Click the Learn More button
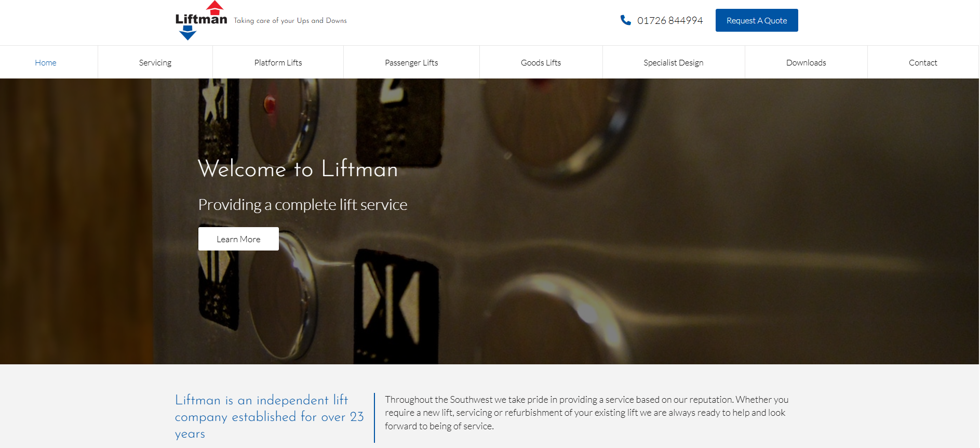Screen dimensions: 980x448 coord(238,239)
